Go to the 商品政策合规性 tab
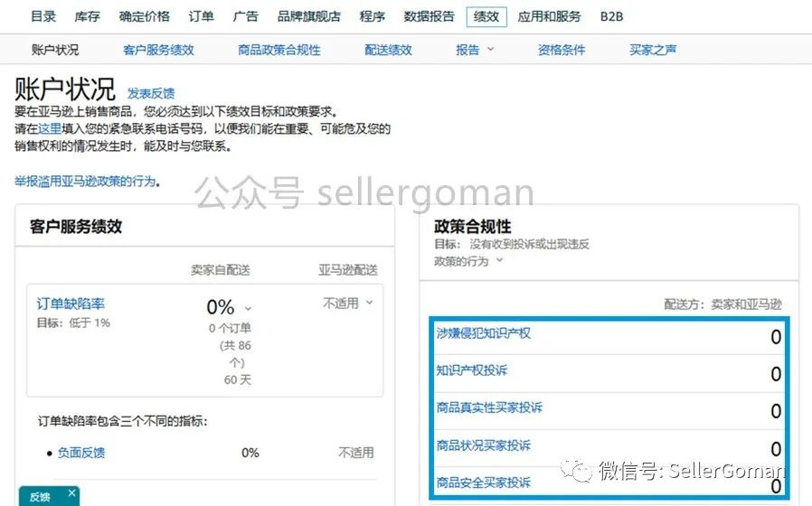 pos(279,50)
